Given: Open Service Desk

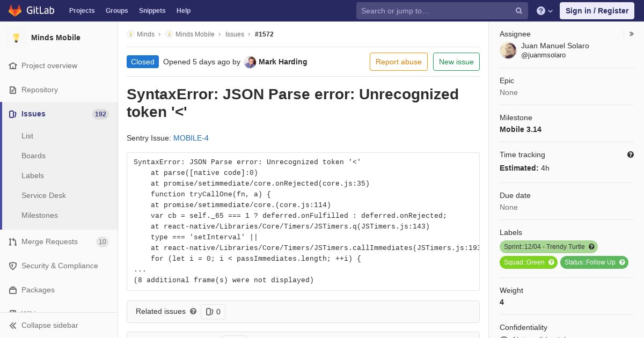Looking at the screenshot, I should 43,195.
